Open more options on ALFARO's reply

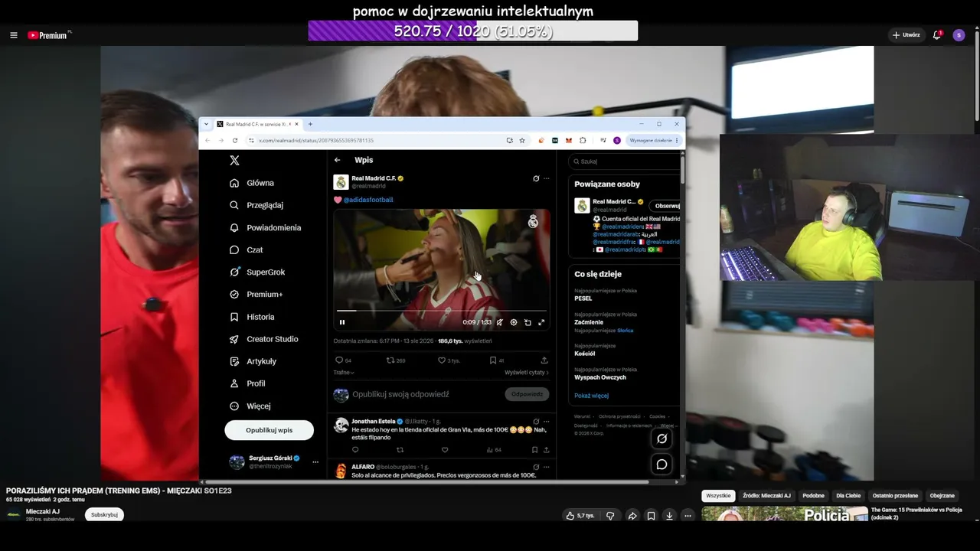pyautogui.click(x=546, y=467)
